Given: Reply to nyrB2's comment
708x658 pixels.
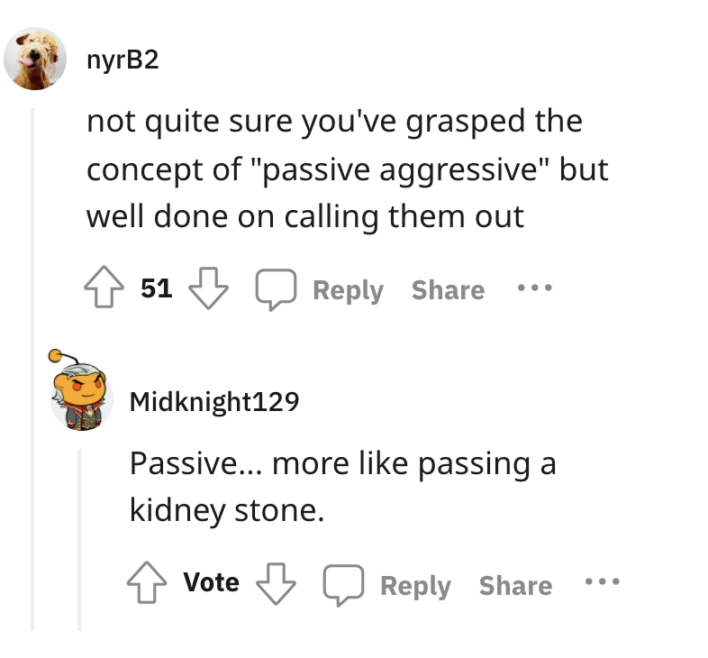Looking at the screenshot, I should 347,290.
